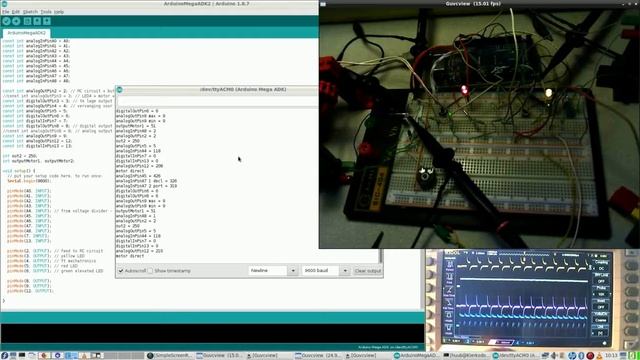Click the Upload arrow icon in Arduino toolbar

tap(16, 21)
